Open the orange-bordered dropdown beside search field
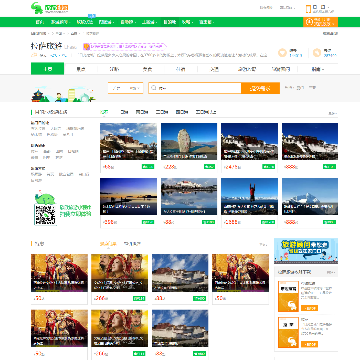 pyautogui.click(x=125, y=88)
